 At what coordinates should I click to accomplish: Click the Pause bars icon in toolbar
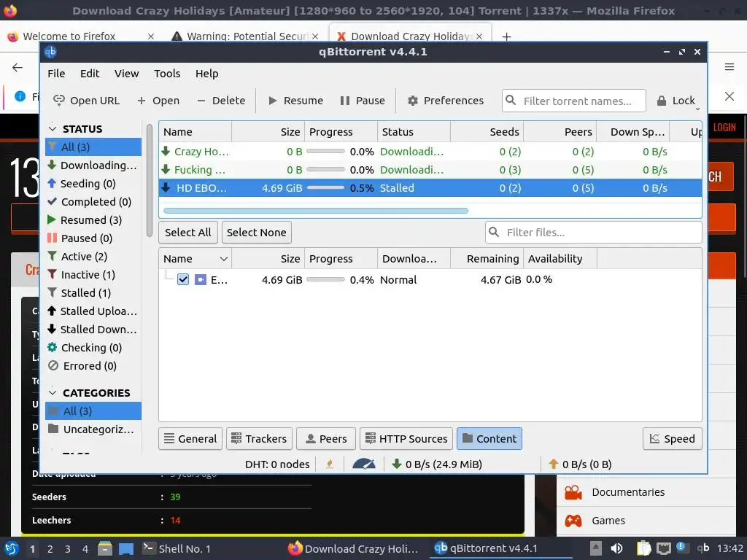[345, 101]
